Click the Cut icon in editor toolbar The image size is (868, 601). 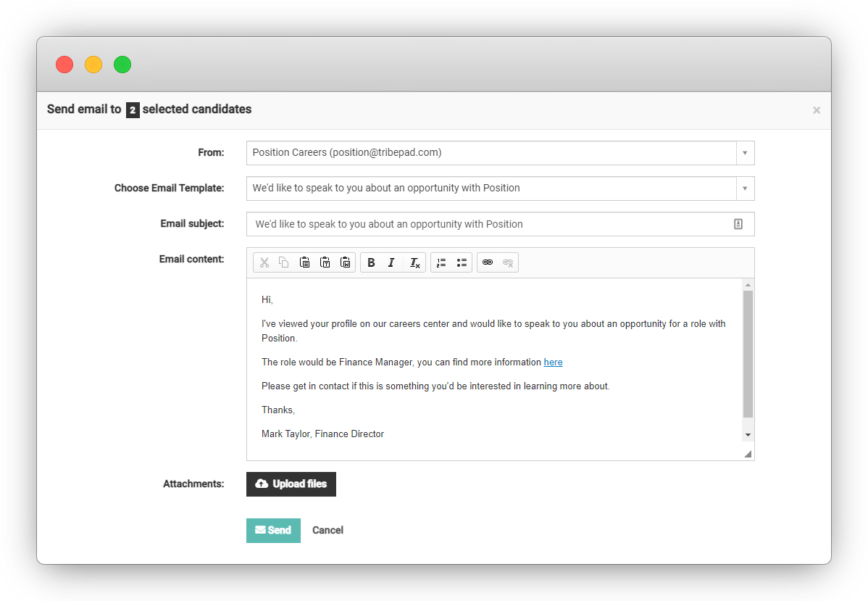point(264,262)
